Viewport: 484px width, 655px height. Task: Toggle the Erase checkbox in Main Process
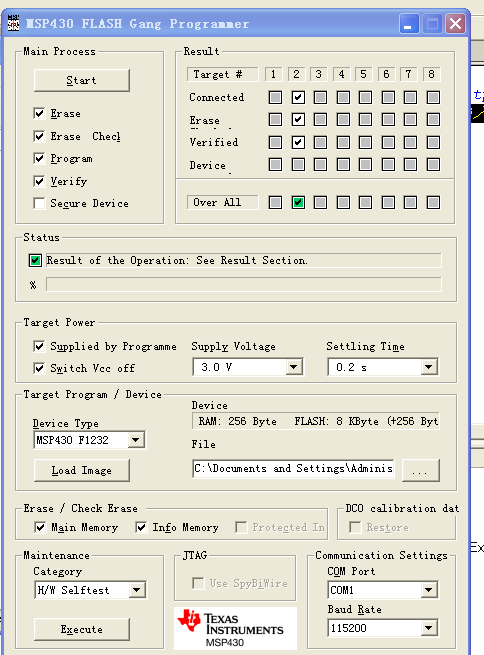tap(39, 113)
